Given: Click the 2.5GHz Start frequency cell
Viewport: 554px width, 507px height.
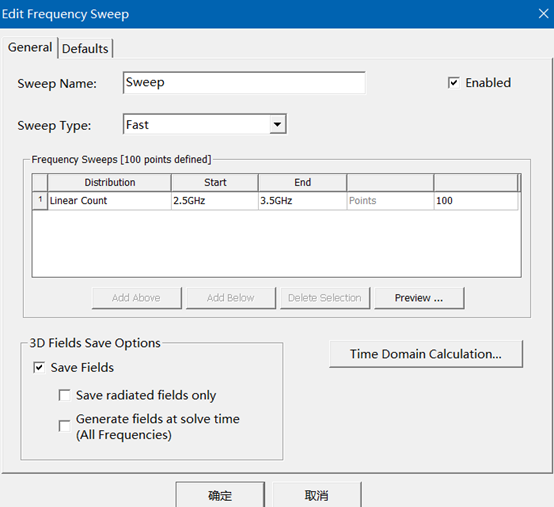Looking at the screenshot, I should tap(214, 201).
